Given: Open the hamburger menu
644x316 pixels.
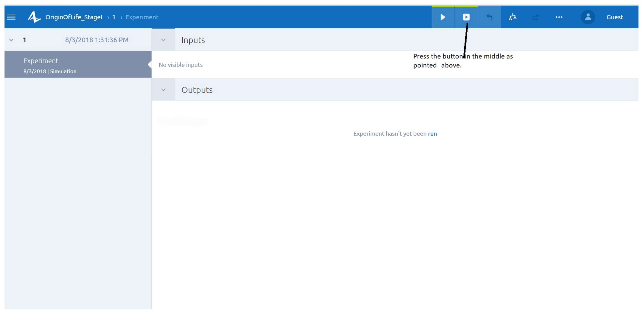Looking at the screenshot, I should click(11, 17).
